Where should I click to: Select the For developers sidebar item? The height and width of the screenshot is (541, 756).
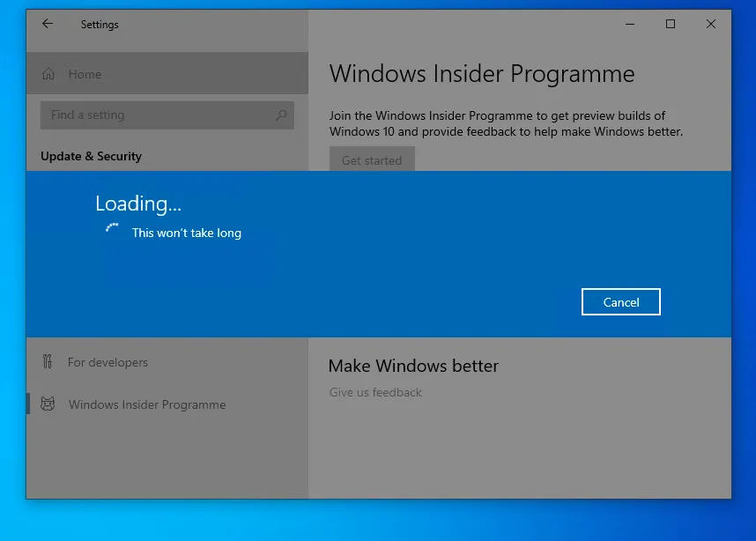(x=108, y=362)
